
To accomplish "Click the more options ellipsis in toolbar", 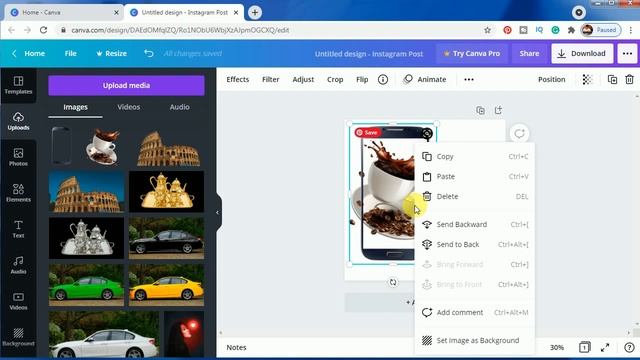I will click(469, 80).
